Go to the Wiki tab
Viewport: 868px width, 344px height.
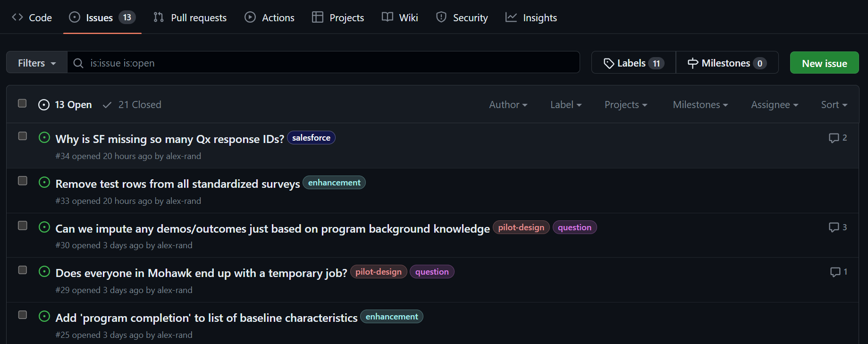tap(400, 18)
